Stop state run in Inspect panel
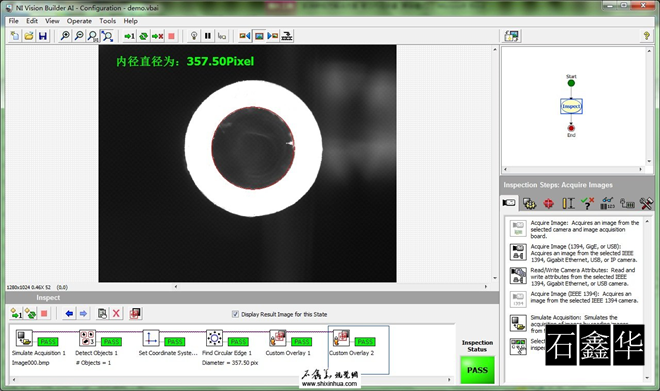Viewport: 660px width, 391px height. [x=44, y=314]
